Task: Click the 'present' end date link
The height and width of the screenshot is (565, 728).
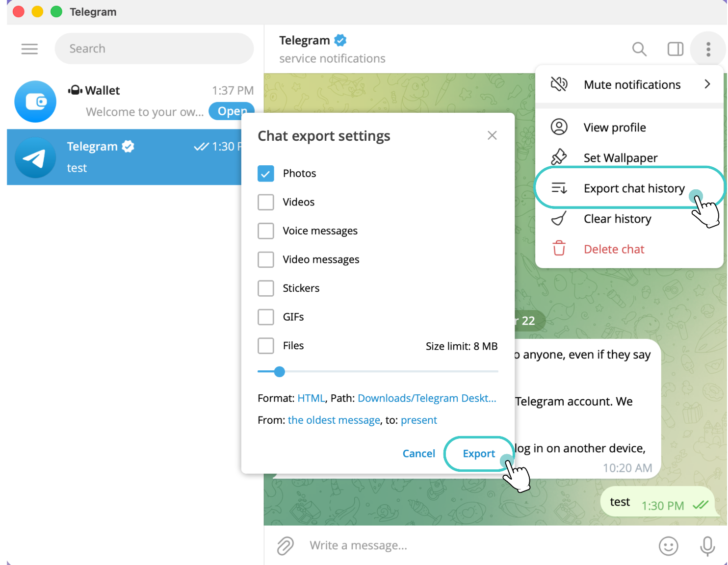Action: coord(418,420)
